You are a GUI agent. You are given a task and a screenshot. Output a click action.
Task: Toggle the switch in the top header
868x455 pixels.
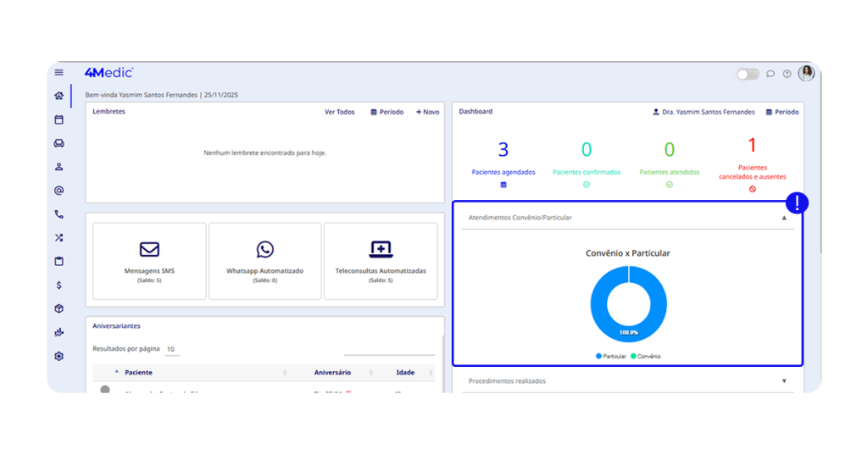point(748,75)
